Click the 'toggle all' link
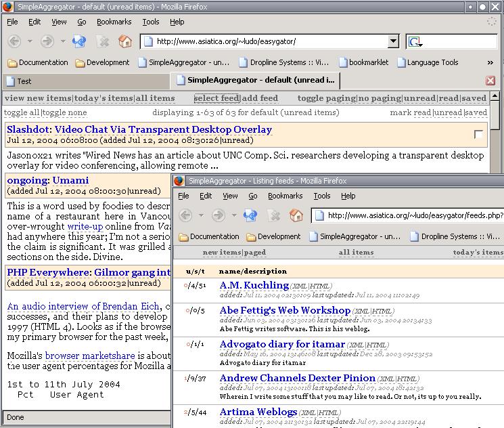Screen dimensions: 504x428 click(x=22, y=112)
